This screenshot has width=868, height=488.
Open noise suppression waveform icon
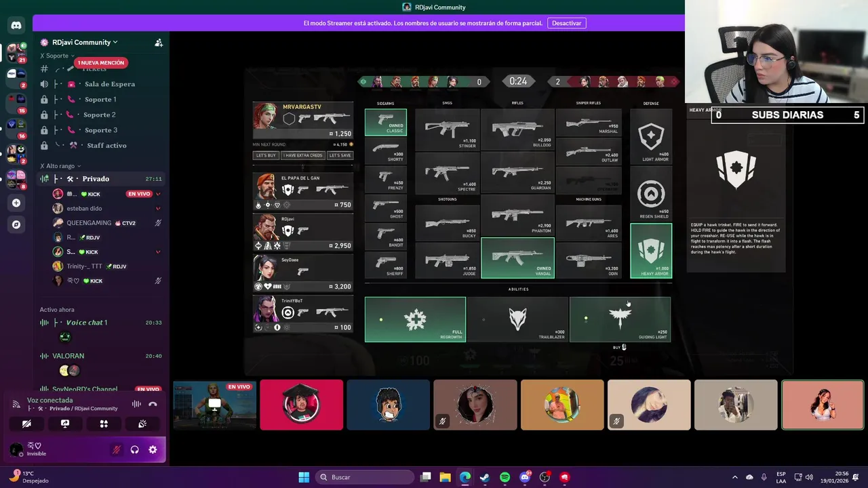136,404
